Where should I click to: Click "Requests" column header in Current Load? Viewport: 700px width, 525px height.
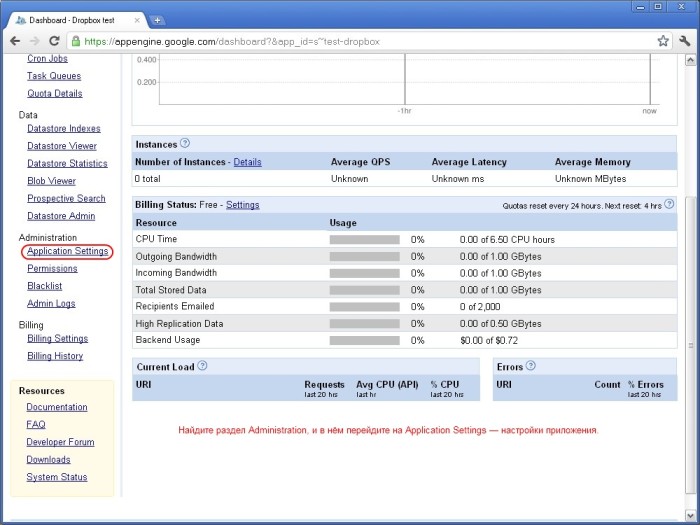click(325, 384)
